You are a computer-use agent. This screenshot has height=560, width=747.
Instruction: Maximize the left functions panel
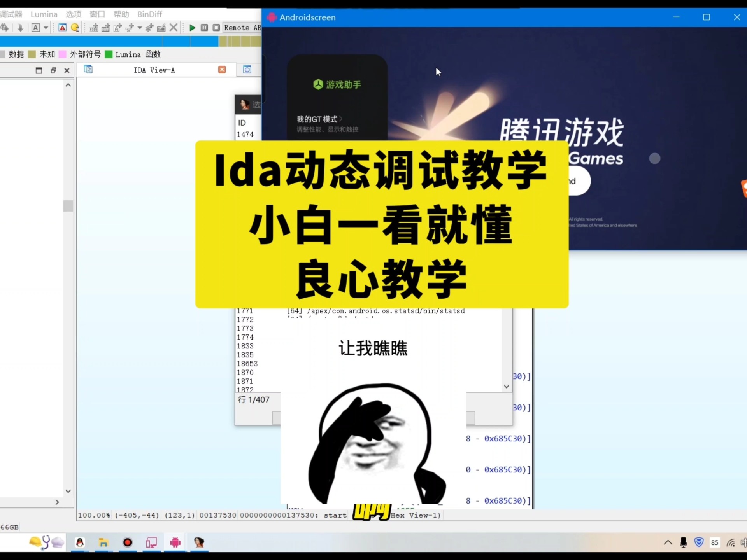click(x=39, y=70)
